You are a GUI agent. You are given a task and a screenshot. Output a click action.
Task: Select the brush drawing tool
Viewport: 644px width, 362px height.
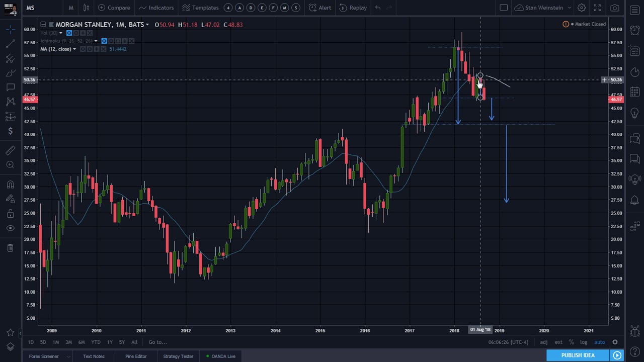coord(10,73)
